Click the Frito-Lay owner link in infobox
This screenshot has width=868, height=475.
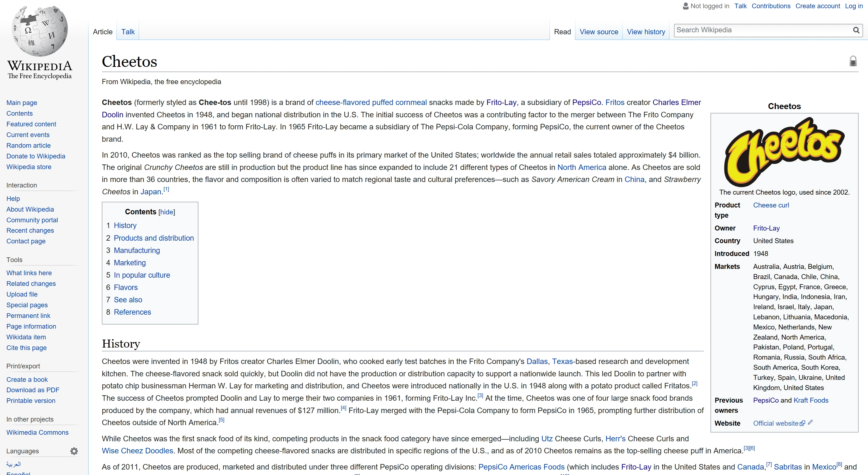[766, 228]
